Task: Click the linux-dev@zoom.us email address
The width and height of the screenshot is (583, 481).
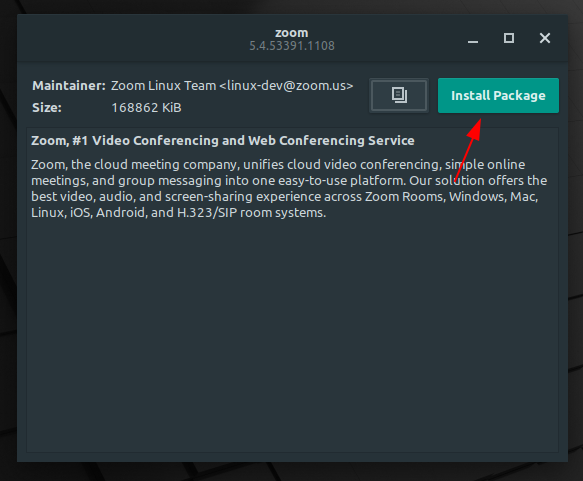Action: (286, 86)
